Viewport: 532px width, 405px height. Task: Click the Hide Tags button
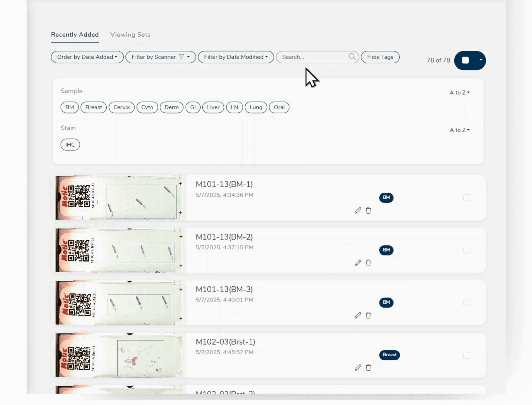[380, 57]
